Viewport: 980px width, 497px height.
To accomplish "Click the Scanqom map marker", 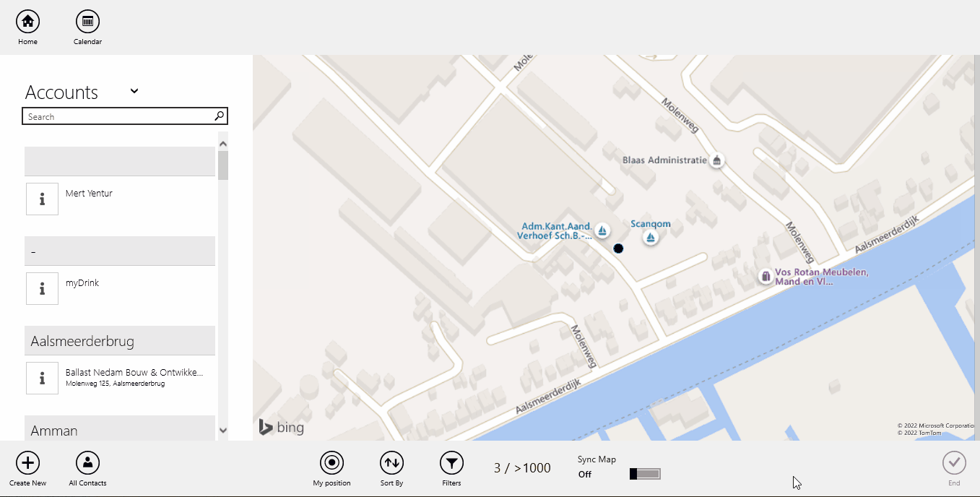I will click(x=651, y=237).
